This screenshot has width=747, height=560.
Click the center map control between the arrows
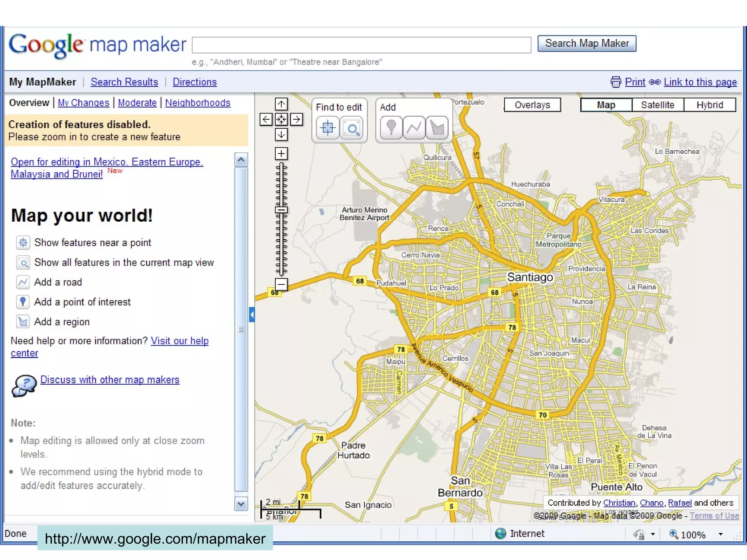point(281,119)
